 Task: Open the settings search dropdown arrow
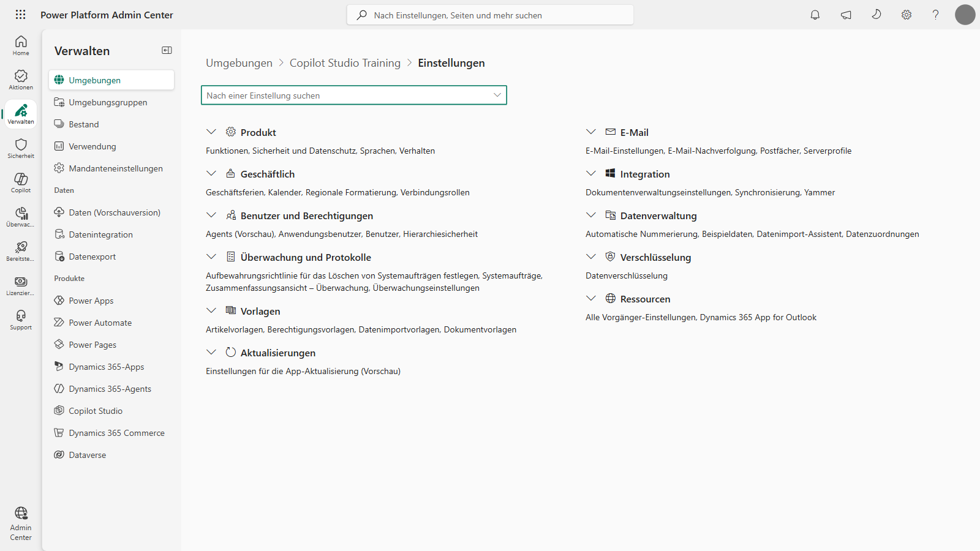point(497,95)
